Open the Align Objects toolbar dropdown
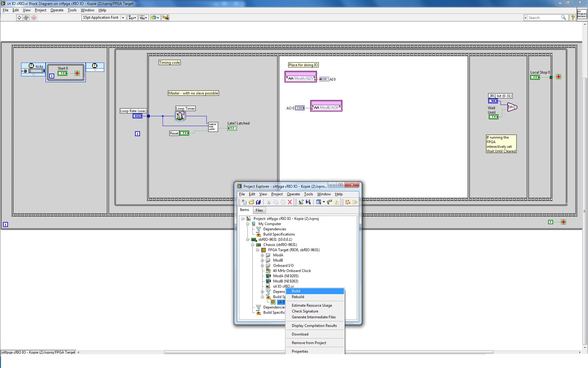 (132, 18)
